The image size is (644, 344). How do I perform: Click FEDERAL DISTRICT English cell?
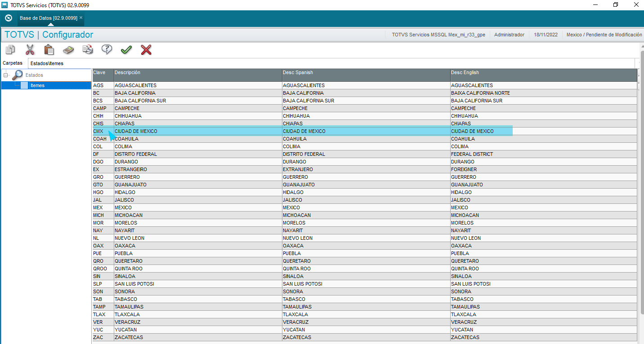544,154
